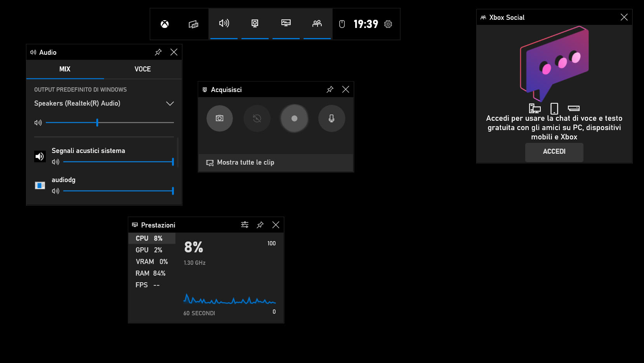This screenshot has height=363, width=644.
Task: Click the mouse click-through icon in the Game Bar
Action: [342, 24]
